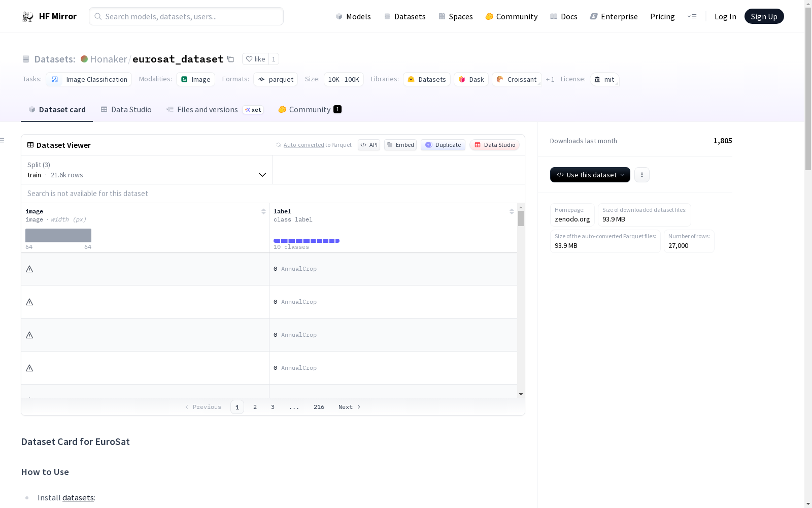Select the Croissant library tag
Viewport: 812px width, 508px height.
(x=517, y=79)
